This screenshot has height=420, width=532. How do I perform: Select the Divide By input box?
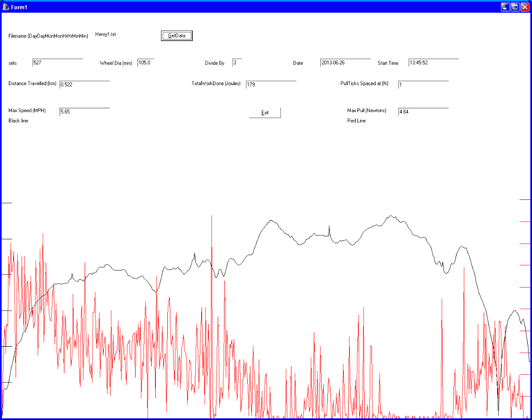(237, 63)
